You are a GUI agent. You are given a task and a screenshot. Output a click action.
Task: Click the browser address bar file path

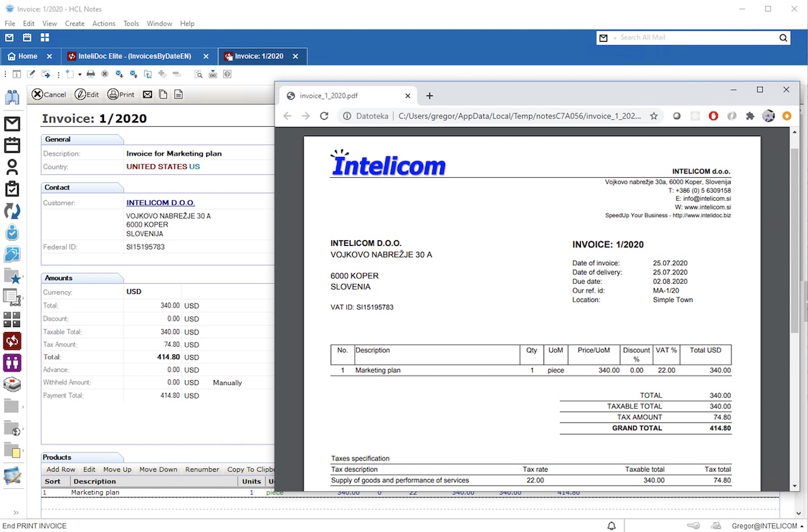click(519, 116)
